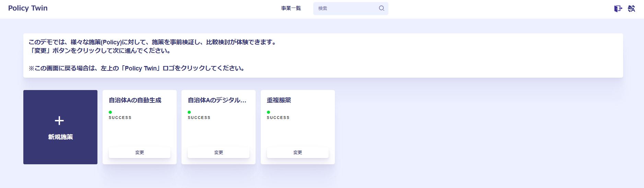The image size is (644, 188).
Task: Click 変更 button on 自治体Aの自動生成 card
Action: click(x=140, y=153)
